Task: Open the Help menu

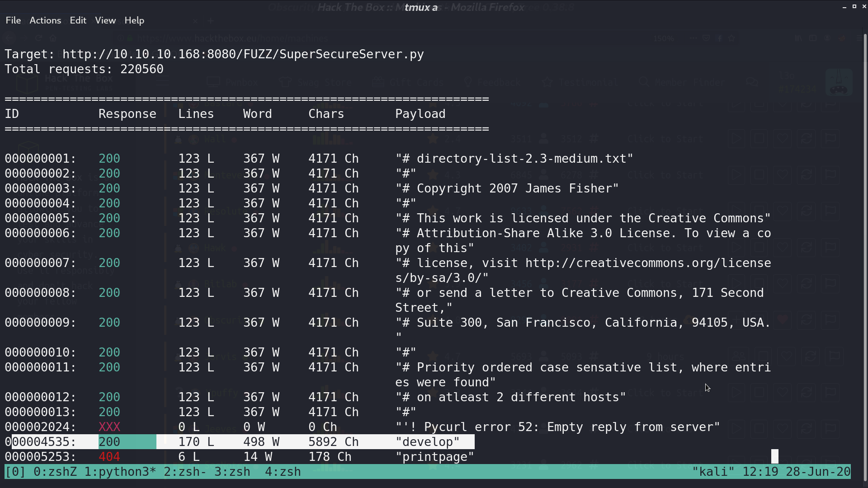Action: pos(134,20)
